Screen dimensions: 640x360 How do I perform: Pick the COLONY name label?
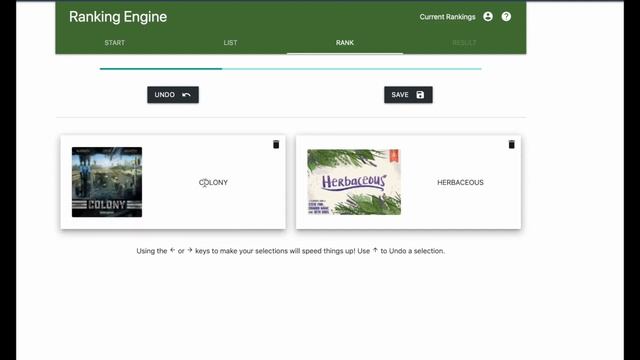point(213,182)
